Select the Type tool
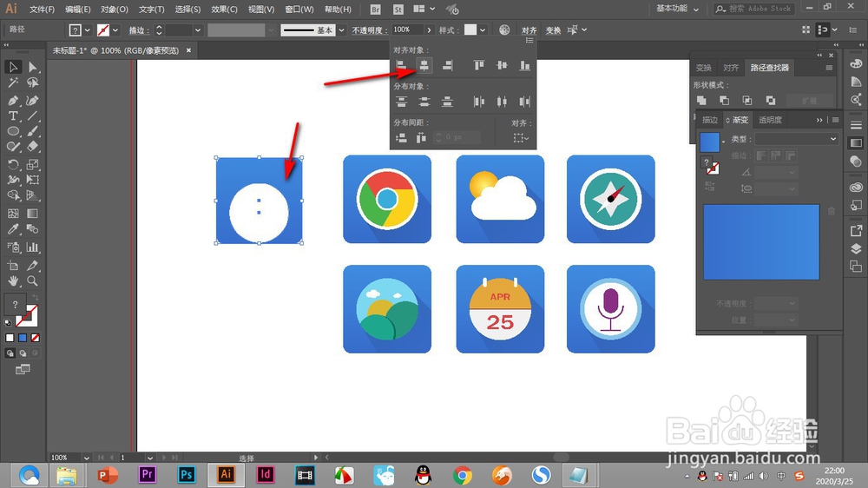Viewport: 868px width, 488px height. 13,115
